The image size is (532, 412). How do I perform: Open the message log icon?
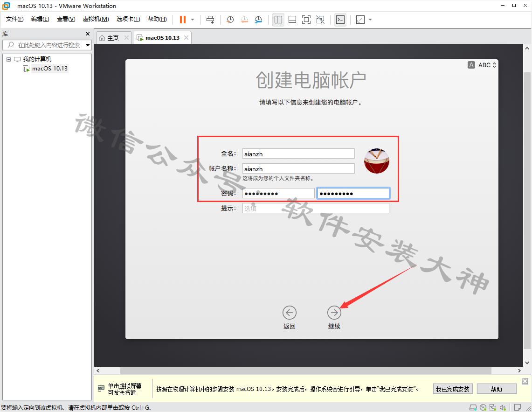518,407
